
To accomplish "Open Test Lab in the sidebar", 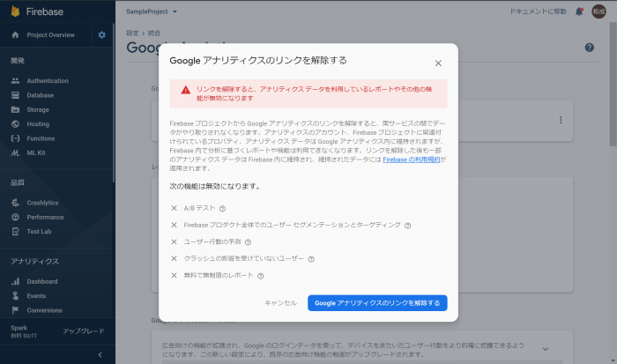I will (x=39, y=232).
